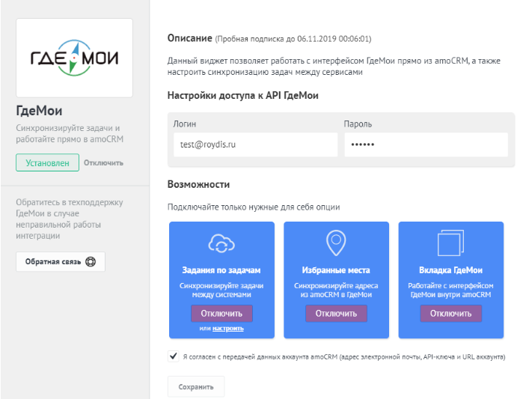The height and width of the screenshot is (399, 532).
Task: Click the green Установлен button
Action: coord(47,162)
